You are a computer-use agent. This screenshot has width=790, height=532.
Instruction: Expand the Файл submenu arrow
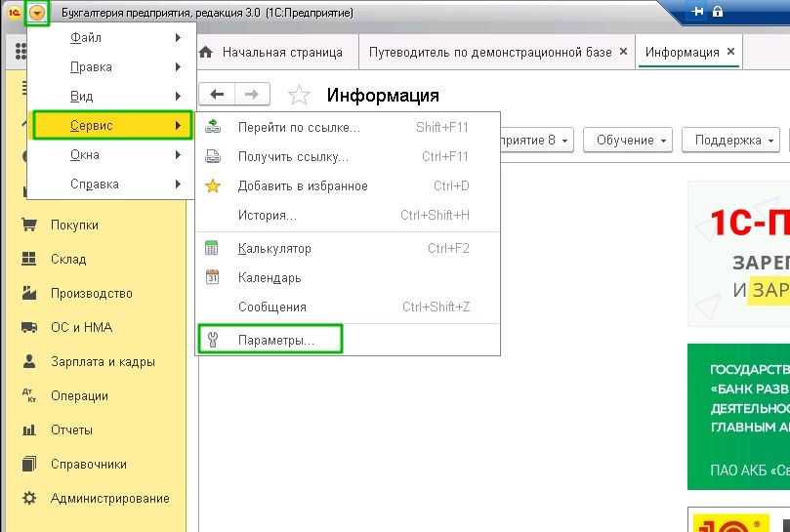178,37
